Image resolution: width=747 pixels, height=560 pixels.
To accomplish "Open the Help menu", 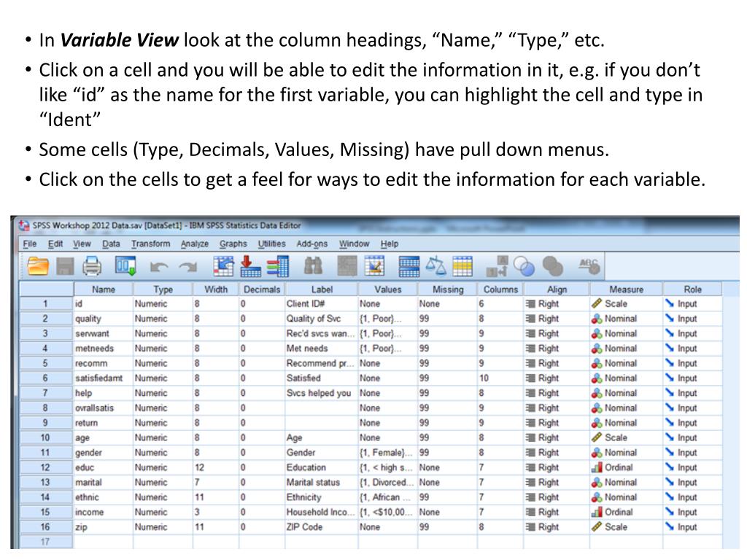I will [390, 244].
